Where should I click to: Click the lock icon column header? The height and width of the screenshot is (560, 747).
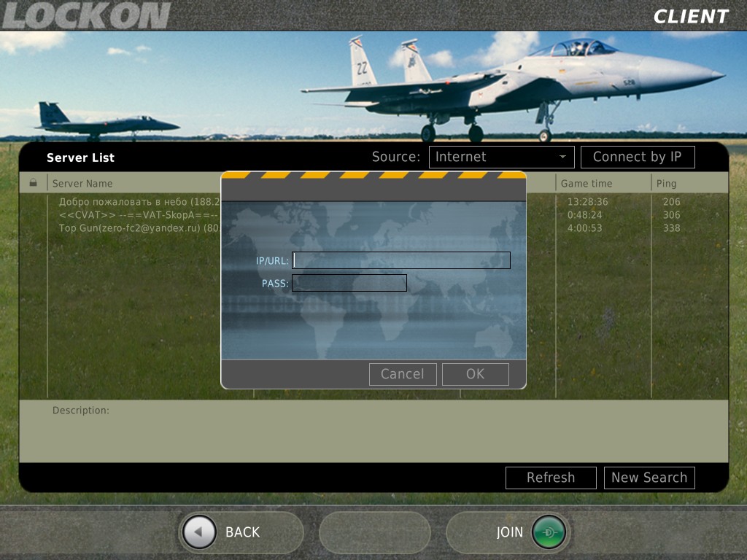pyautogui.click(x=33, y=183)
